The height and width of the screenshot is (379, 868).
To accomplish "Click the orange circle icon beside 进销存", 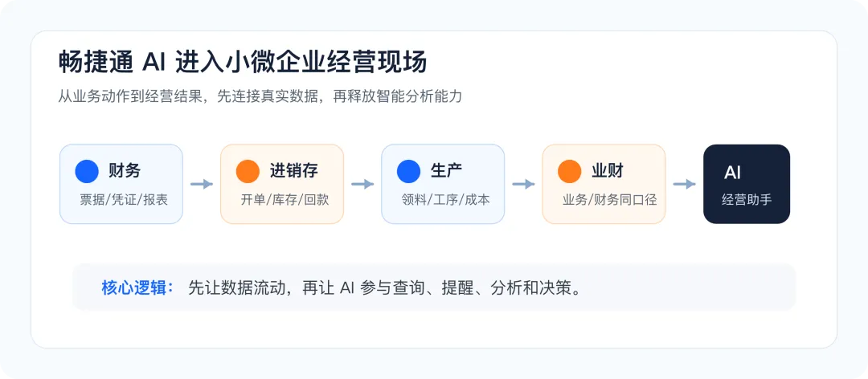I will tap(248, 171).
